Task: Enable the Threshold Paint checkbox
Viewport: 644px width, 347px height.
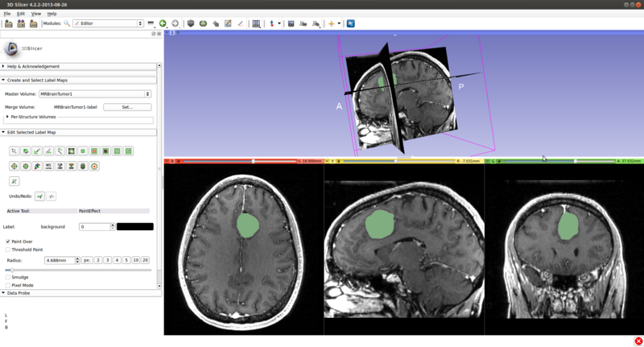Action: click(8, 250)
